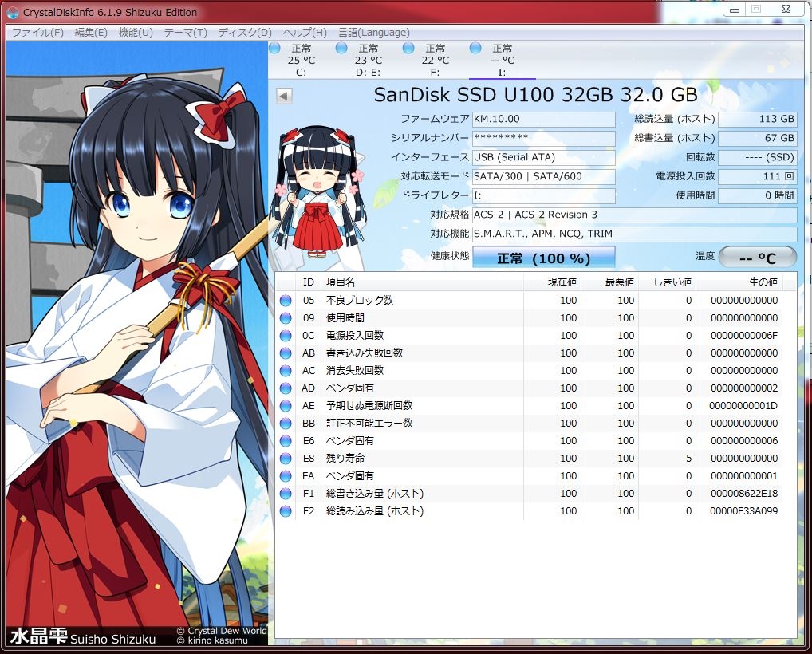Viewport: 812px width, 654px height.
Task: Click the SanDisk SSD U100 32GB model title
Action: click(535, 95)
